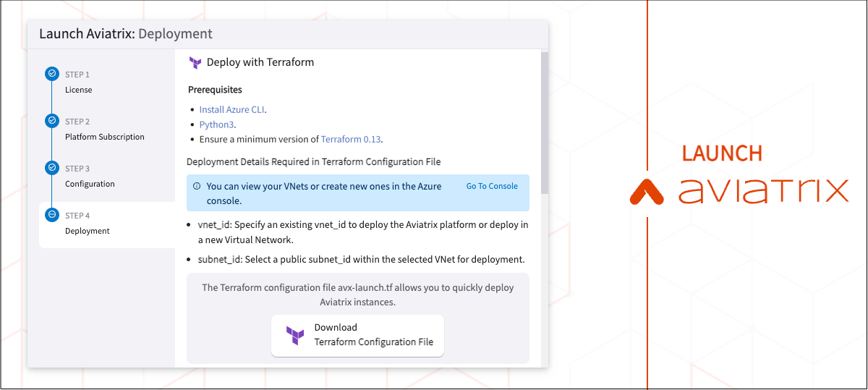This screenshot has width=868, height=390.
Task: Open the Install Azure CLI link
Action: 232,110
